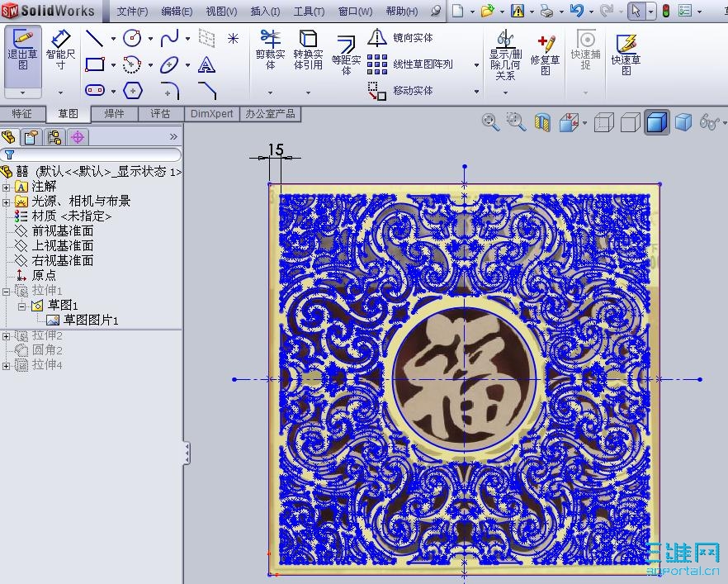Click Quick Snaps (快速捕捉)

[585, 50]
